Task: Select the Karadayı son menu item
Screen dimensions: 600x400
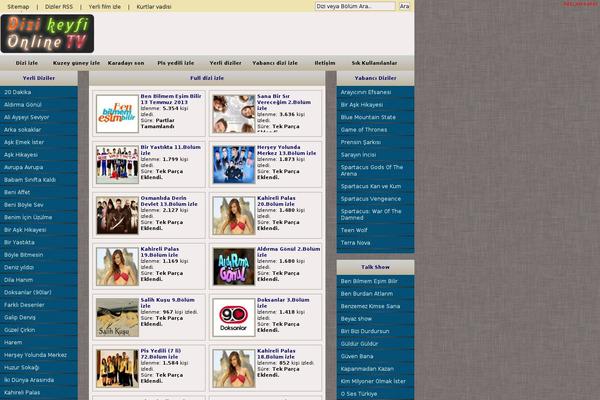Action: click(126, 63)
